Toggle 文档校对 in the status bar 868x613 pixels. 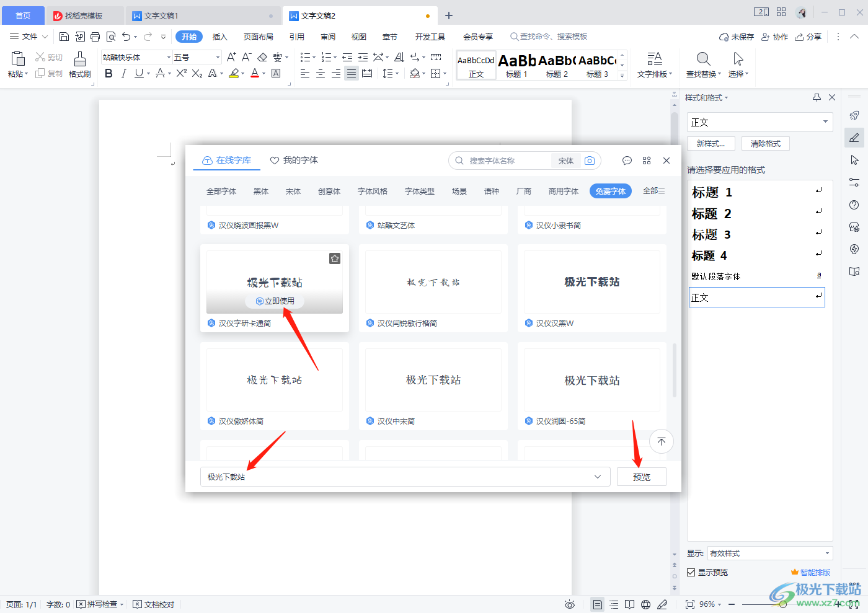click(x=154, y=604)
